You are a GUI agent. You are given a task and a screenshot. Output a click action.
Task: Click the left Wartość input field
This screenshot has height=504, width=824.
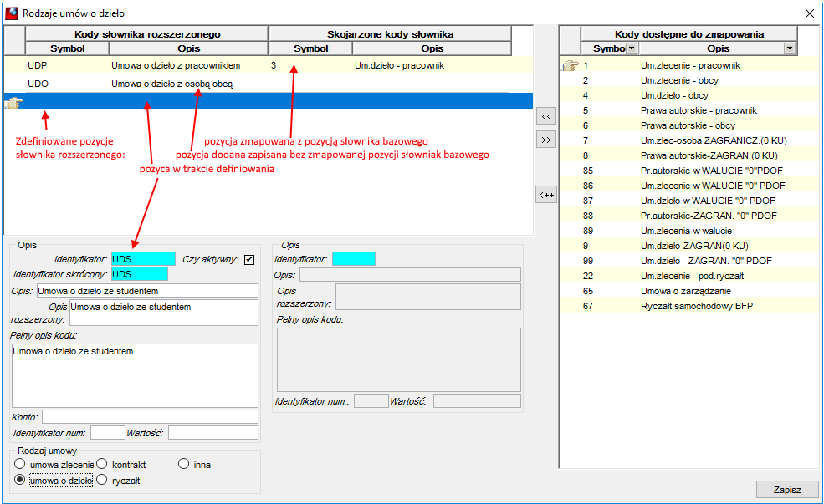(x=213, y=433)
